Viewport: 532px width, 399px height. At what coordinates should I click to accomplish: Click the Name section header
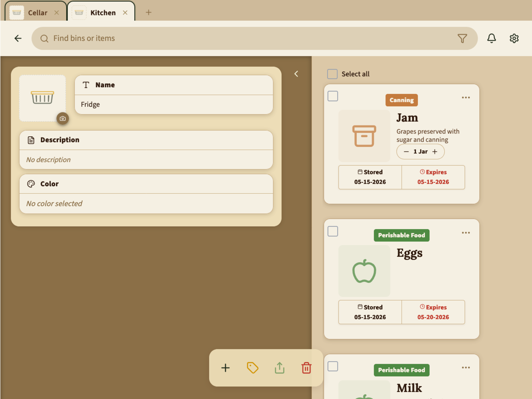click(x=174, y=85)
